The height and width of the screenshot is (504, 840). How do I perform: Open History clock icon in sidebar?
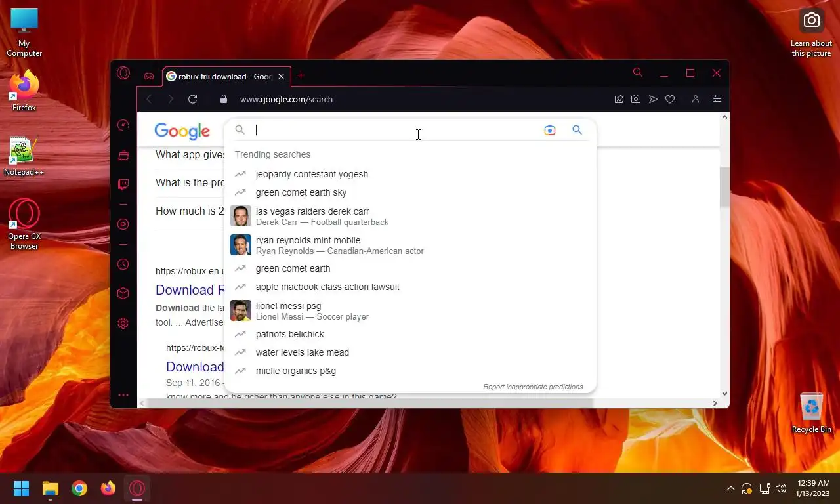123,264
